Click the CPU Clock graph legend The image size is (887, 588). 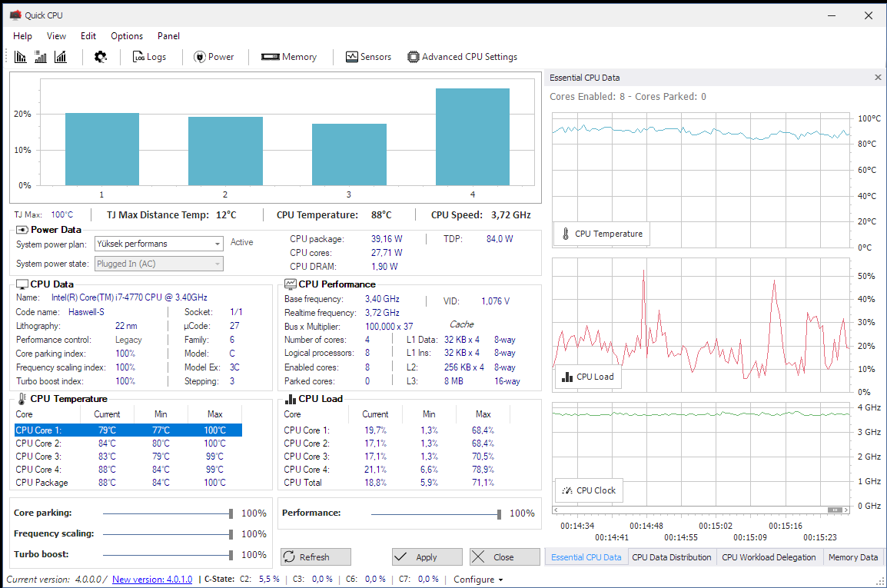[589, 490]
